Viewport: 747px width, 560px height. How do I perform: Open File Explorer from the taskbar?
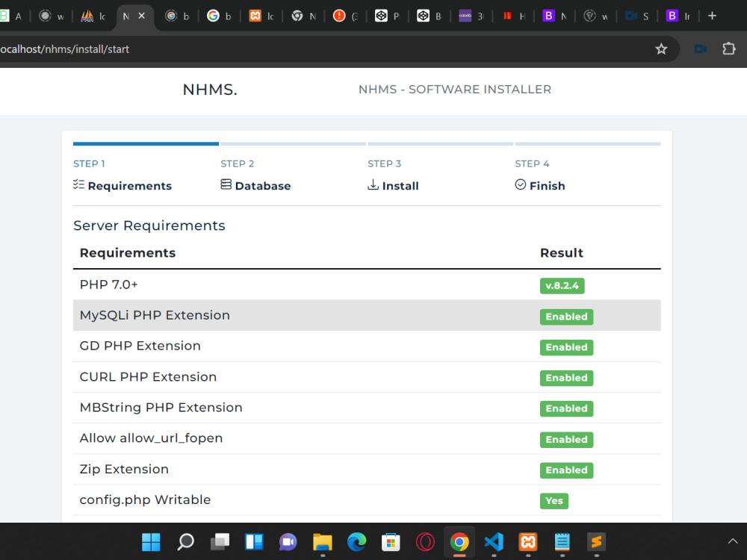[323, 542]
